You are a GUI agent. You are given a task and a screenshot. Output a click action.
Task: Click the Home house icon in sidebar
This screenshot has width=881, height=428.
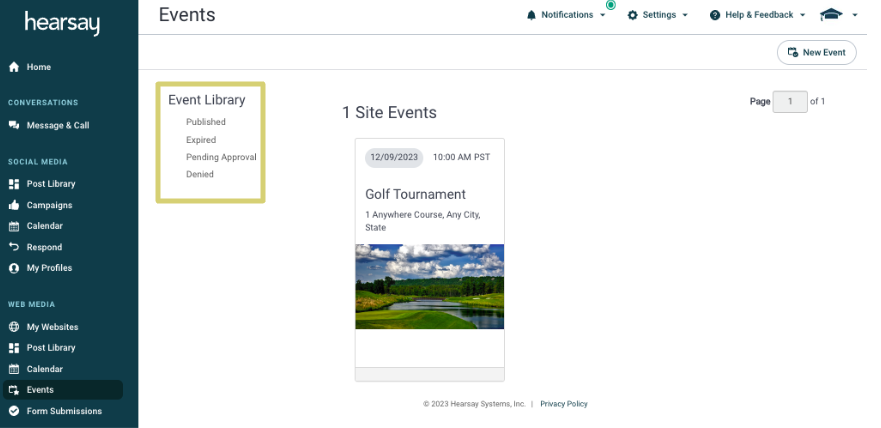(x=14, y=67)
